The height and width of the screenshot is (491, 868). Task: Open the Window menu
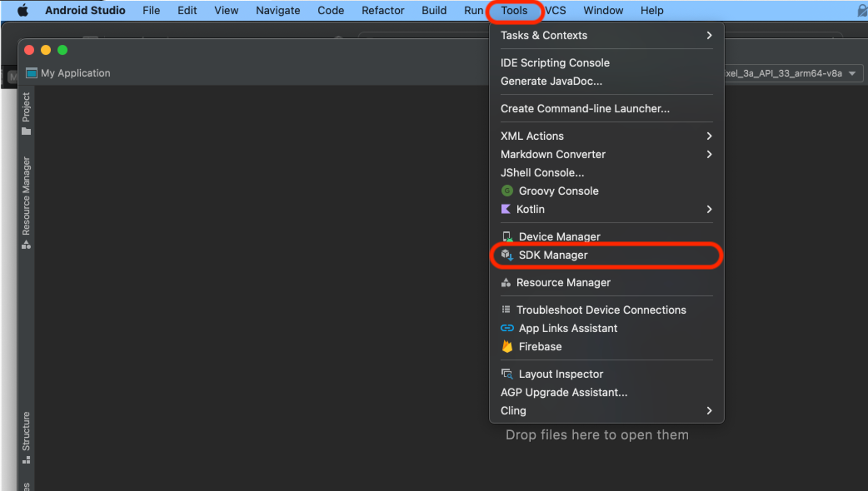[603, 10]
